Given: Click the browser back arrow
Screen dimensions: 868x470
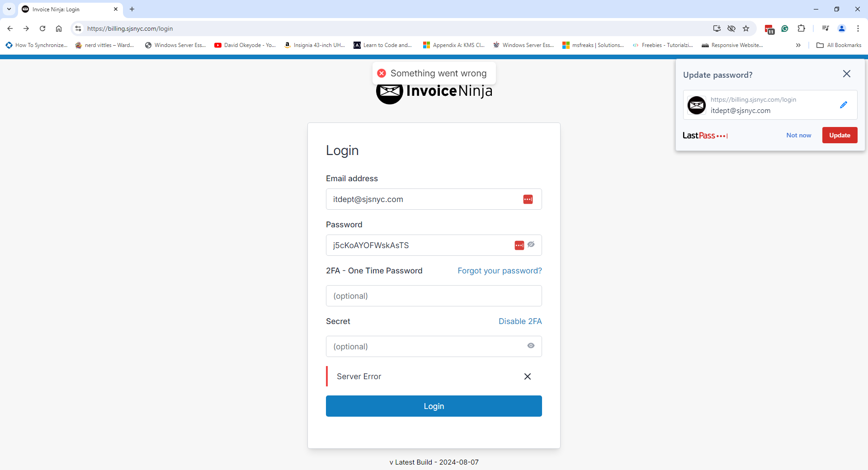Looking at the screenshot, I should 10,28.
